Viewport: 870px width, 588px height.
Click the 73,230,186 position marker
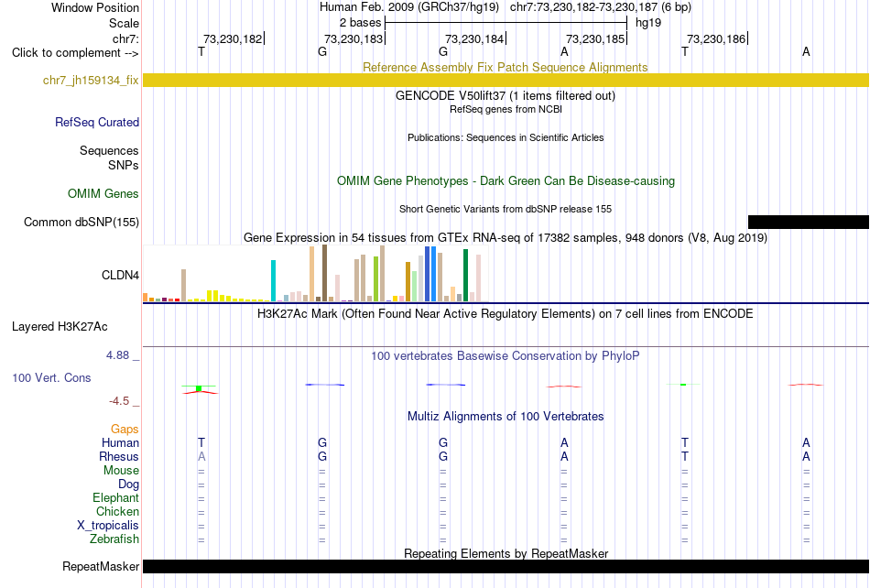point(717,38)
